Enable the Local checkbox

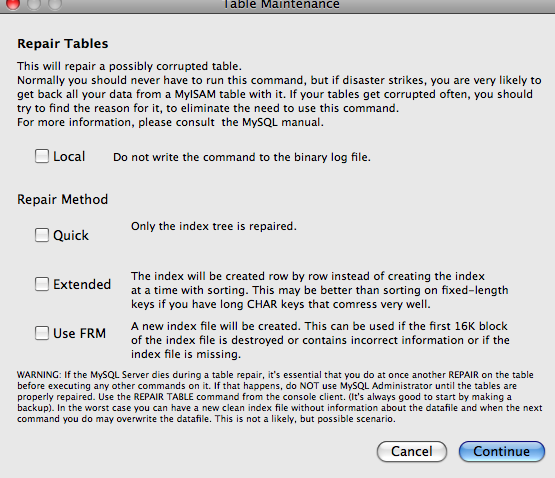pos(42,156)
